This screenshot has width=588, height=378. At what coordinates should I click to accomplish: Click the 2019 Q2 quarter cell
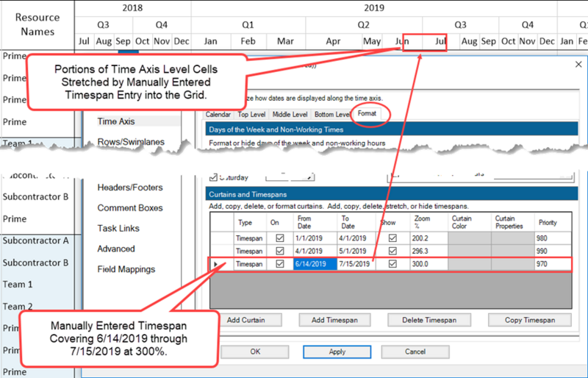[x=363, y=25]
